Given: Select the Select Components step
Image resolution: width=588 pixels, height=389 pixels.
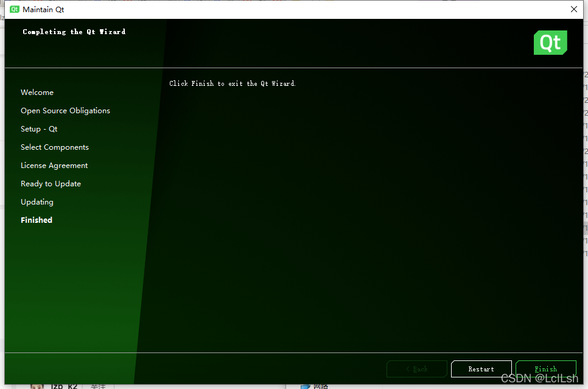Looking at the screenshot, I should 55,147.
